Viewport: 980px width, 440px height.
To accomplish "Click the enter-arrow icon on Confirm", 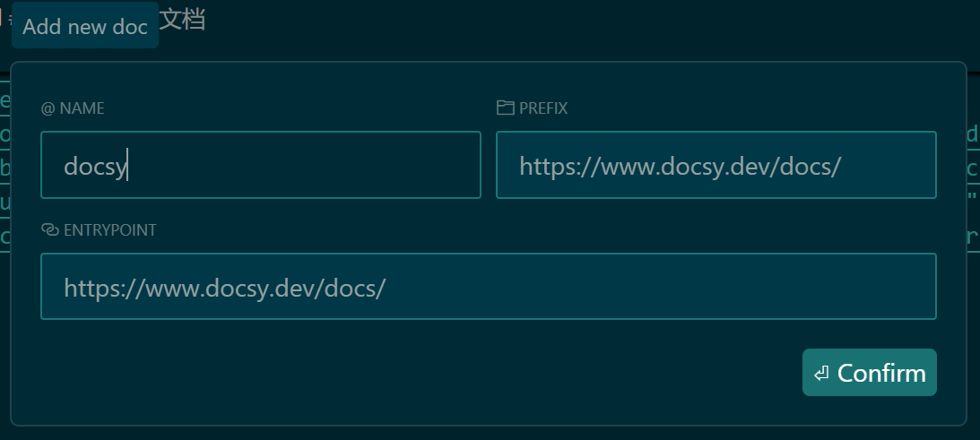I will click(x=821, y=374).
